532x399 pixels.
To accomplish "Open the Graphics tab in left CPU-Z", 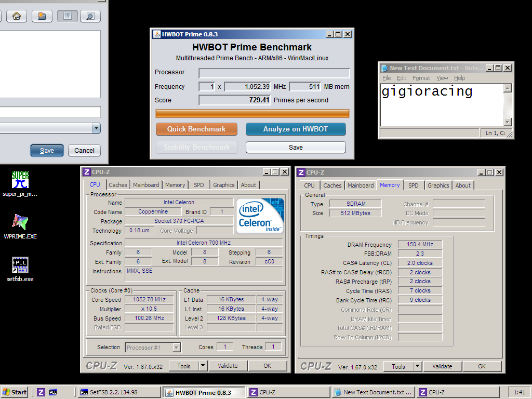I will 223,185.
